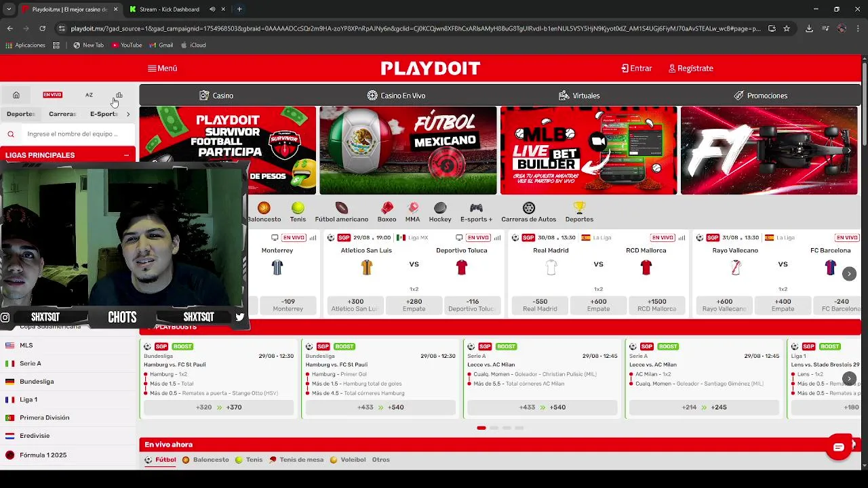Bet +600 on Rayo Vallecano

tap(724, 305)
